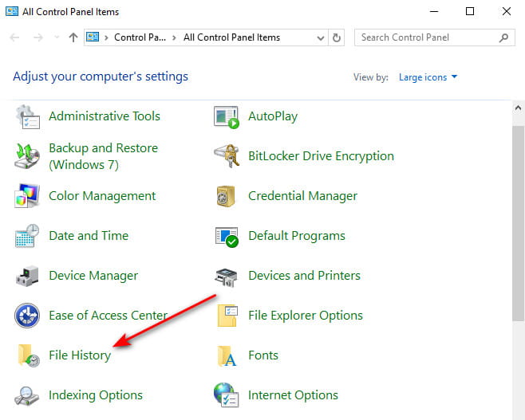Open the Ease of Access Center icon
Viewport: 525px width, 420px height.
tap(27, 316)
